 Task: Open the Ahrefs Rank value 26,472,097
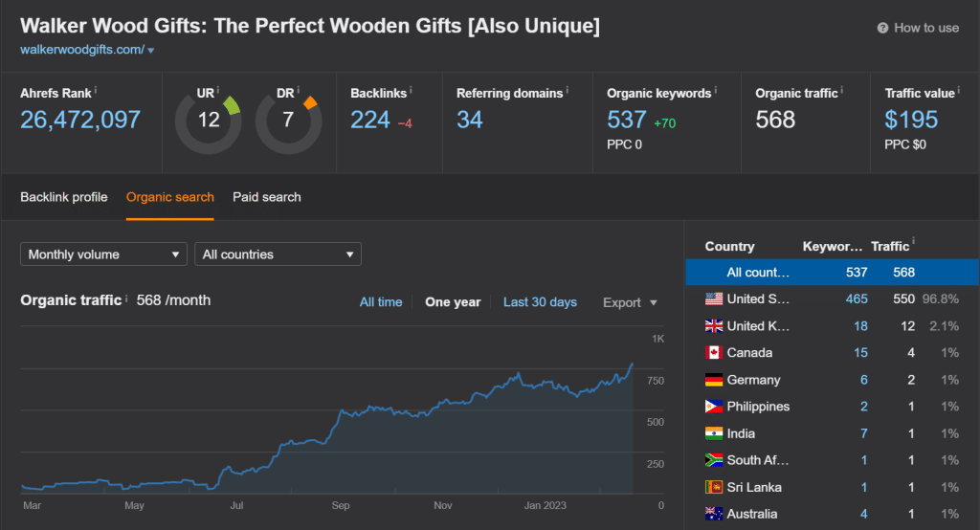click(80, 120)
